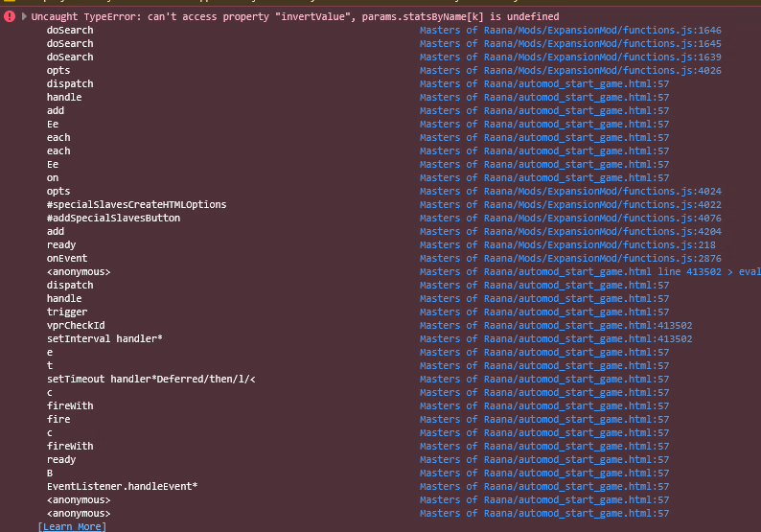Open the functions.js:218 source link
Screen dimensions: 761x532
(x=567, y=245)
